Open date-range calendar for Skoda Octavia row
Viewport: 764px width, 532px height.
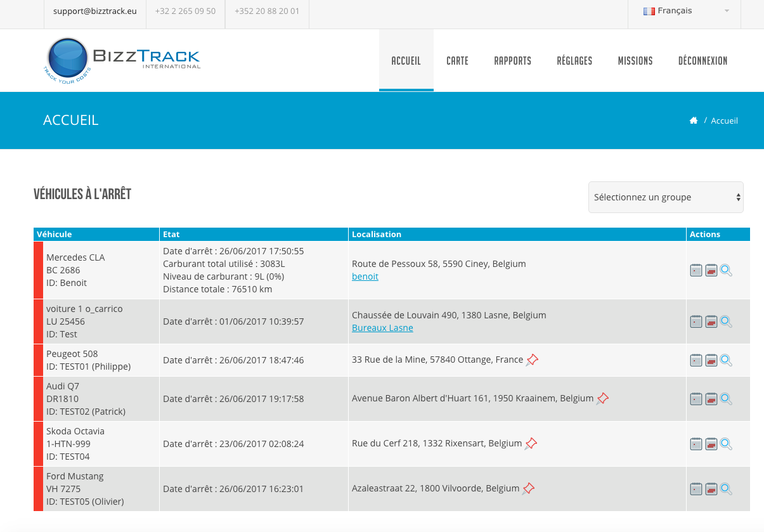[x=711, y=444]
